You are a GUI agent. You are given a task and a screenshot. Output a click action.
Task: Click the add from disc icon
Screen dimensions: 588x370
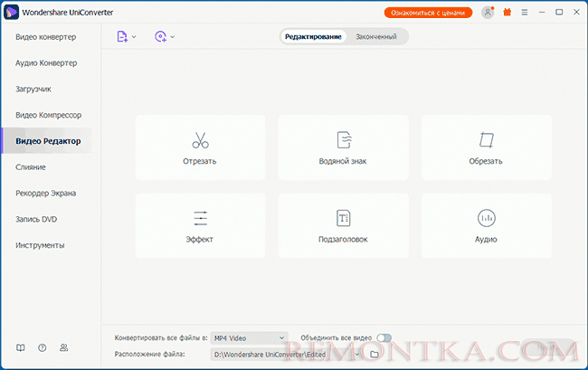(x=160, y=36)
